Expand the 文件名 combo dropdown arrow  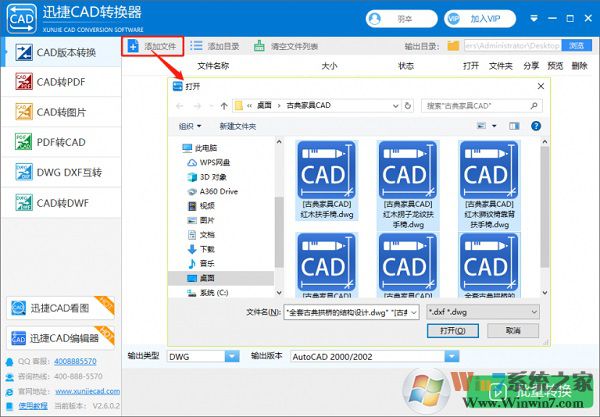point(414,312)
